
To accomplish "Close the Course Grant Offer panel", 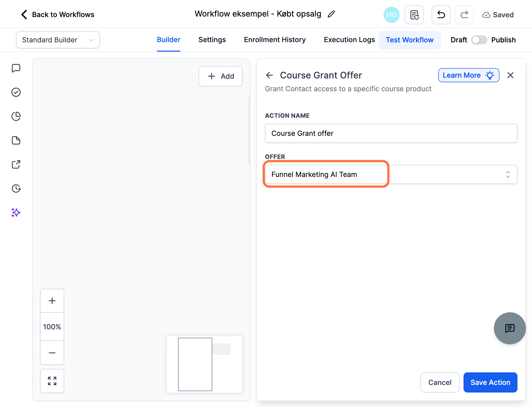I will (510, 75).
